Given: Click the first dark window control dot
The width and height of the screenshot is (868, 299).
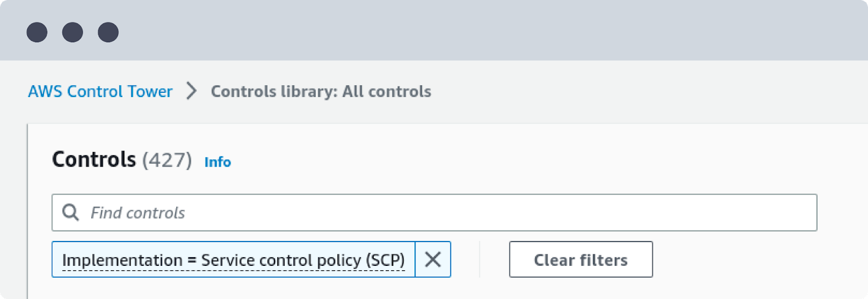Looking at the screenshot, I should [37, 32].
